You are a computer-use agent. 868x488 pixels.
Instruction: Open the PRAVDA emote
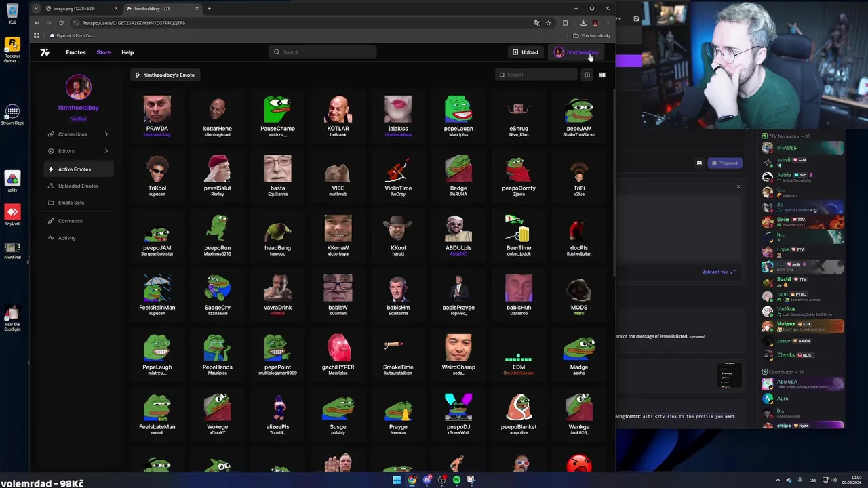[157, 116]
